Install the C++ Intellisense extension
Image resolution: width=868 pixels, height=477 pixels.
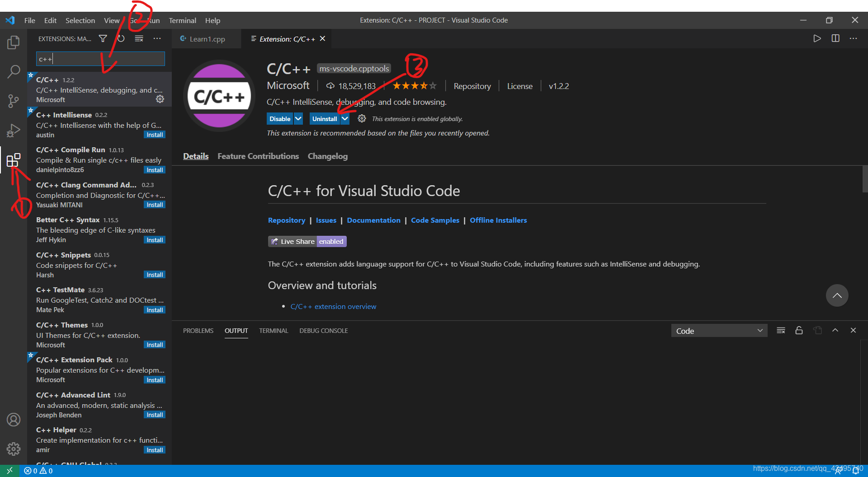155,135
